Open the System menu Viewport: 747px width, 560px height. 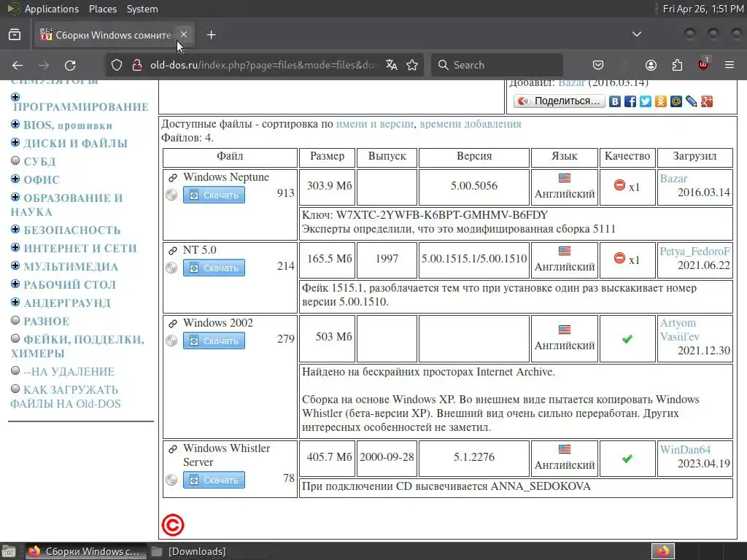142,9
